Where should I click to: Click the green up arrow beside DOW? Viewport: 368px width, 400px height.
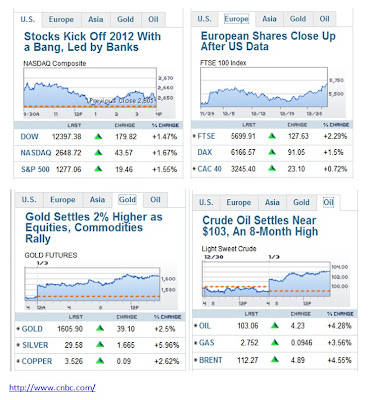coord(98,136)
